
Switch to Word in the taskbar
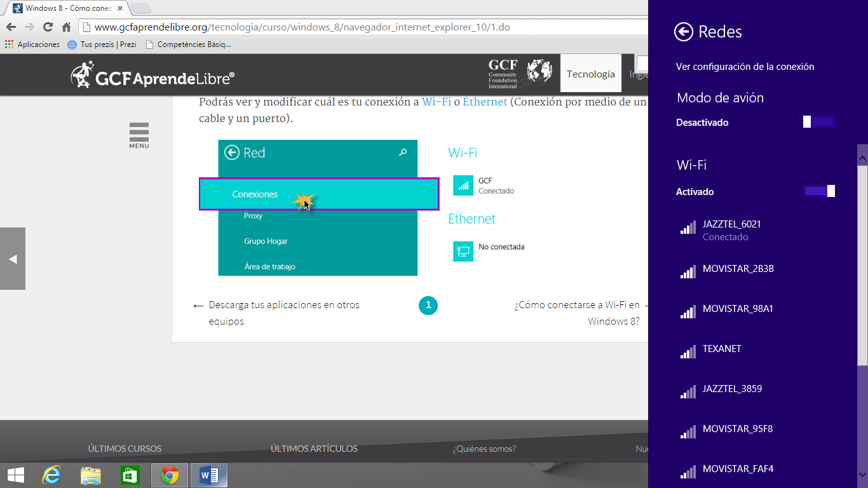[209, 475]
